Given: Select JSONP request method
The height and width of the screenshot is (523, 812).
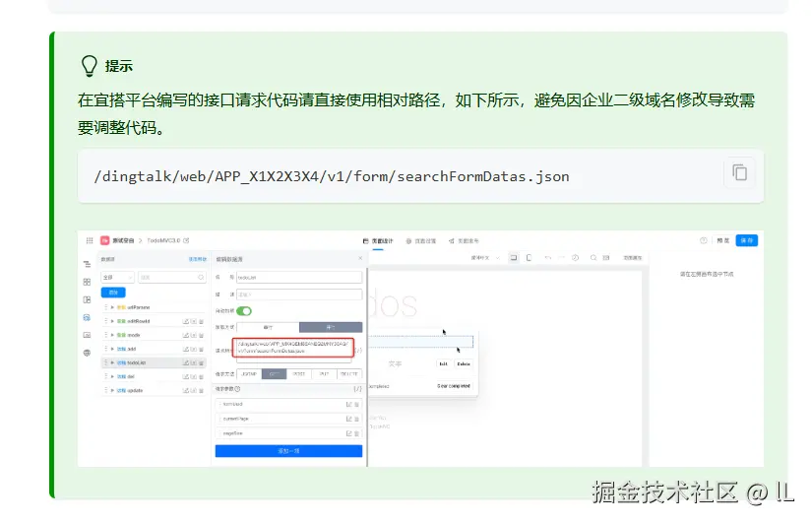Looking at the screenshot, I should click(249, 373).
